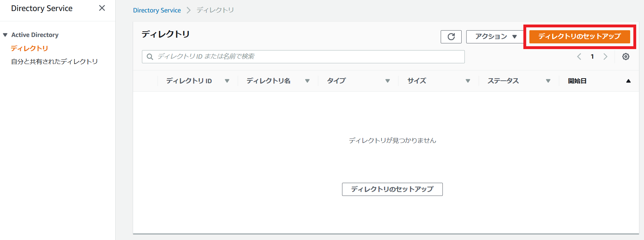The image size is (644, 240).
Task: Toggle 開始日 ascending sort arrow
Action: pyautogui.click(x=628, y=81)
